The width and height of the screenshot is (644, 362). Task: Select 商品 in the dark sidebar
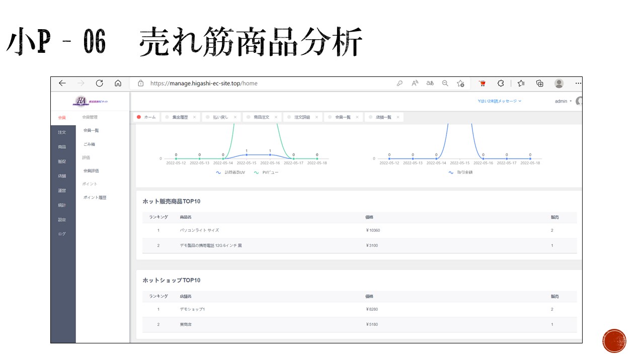pyautogui.click(x=62, y=147)
